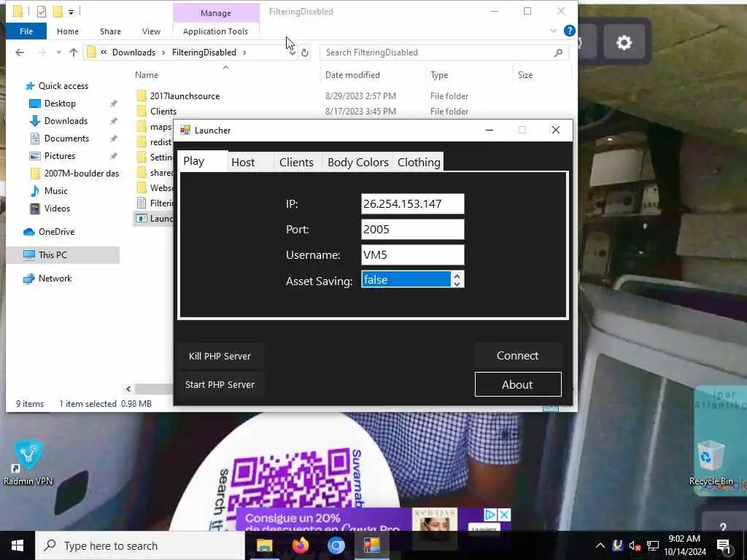Viewport: 747px width, 560px height.
Task: Click the settings gear icon behind Explorer
Action: coord(624,43)
